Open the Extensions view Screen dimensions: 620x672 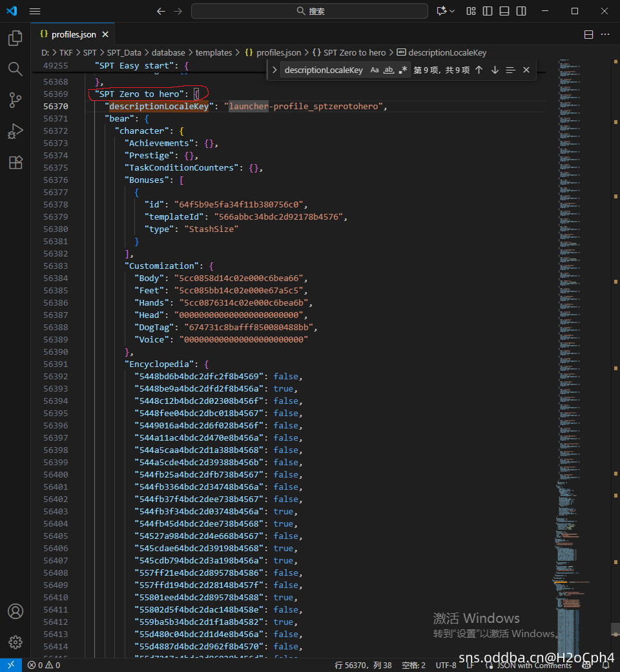coord(15,162)
